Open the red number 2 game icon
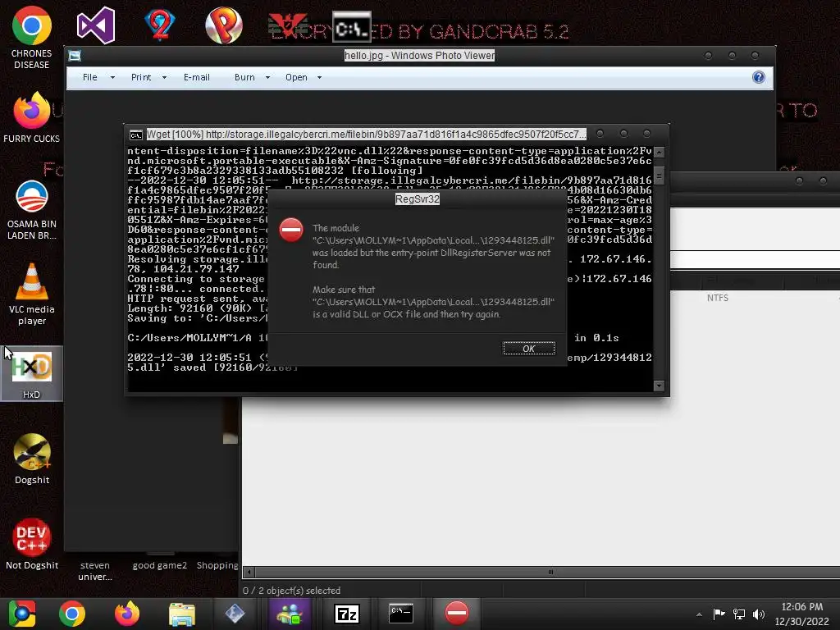This screenshot has width=840, height=630. pyautogui.click(x=160, y=25)
